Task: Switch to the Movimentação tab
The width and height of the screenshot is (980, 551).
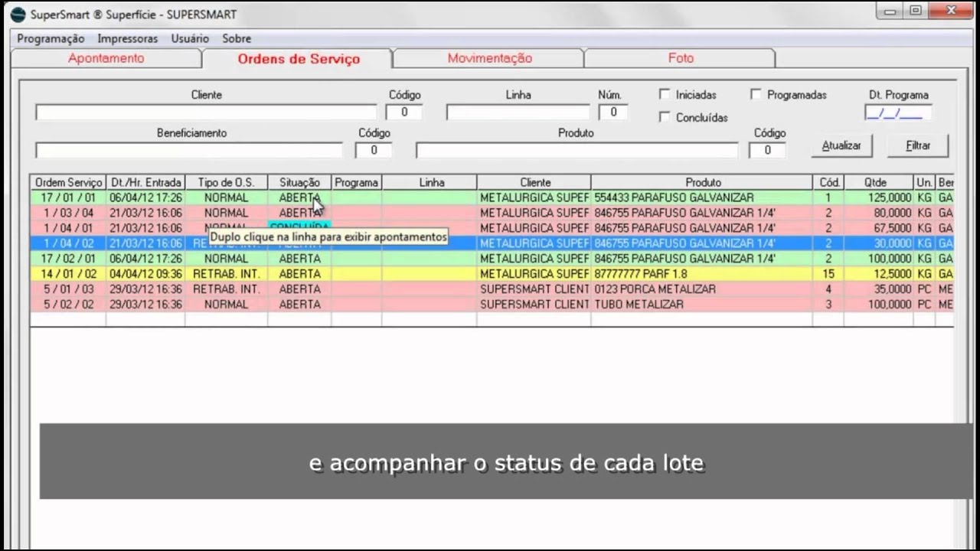Action: click(x=489, y=58)
